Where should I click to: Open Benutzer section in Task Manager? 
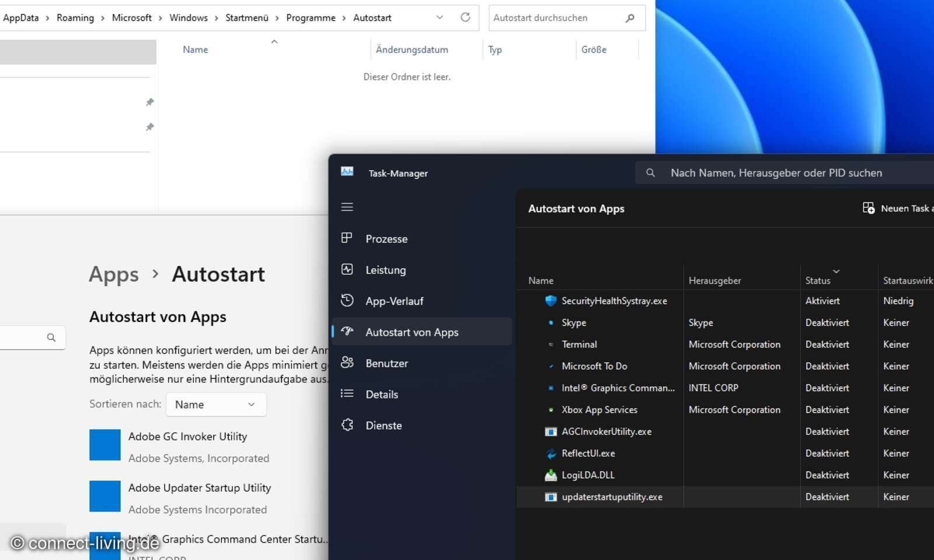pos(386,363)
